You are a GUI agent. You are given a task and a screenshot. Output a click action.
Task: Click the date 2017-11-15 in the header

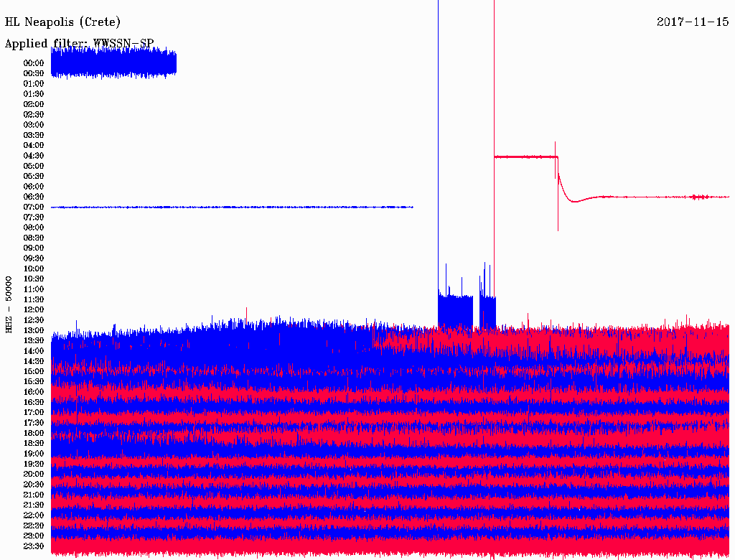tap(693, 22)
